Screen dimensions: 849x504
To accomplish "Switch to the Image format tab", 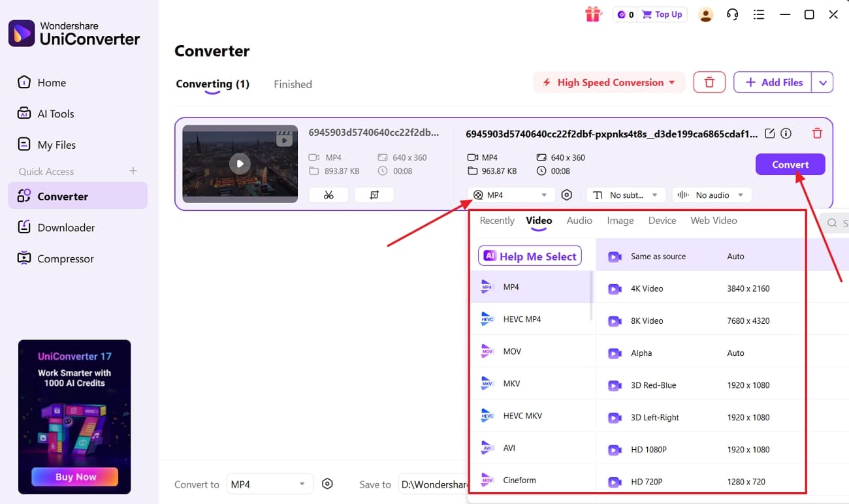I will tap(620, 221).
